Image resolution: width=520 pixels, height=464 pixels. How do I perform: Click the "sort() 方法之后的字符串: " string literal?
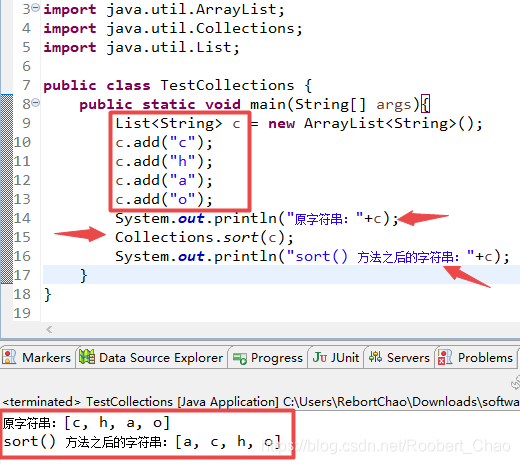tap(380, 257)
